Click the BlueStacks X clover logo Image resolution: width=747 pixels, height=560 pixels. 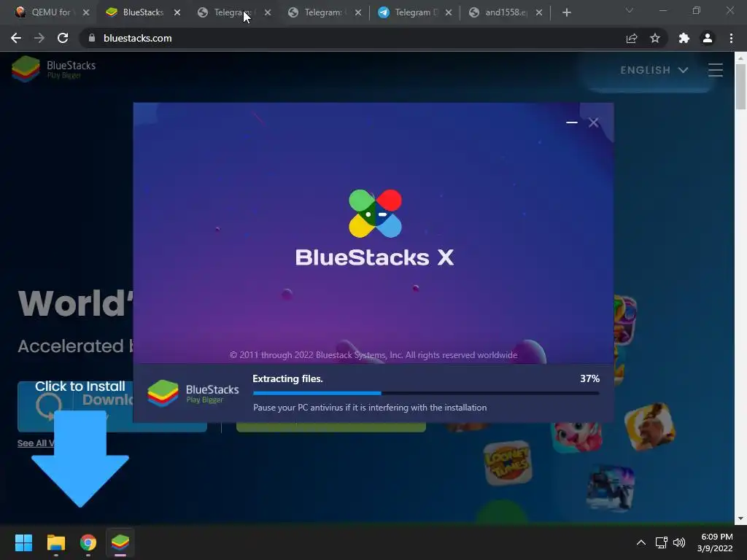pyautogui.click(x=376, y=214)
